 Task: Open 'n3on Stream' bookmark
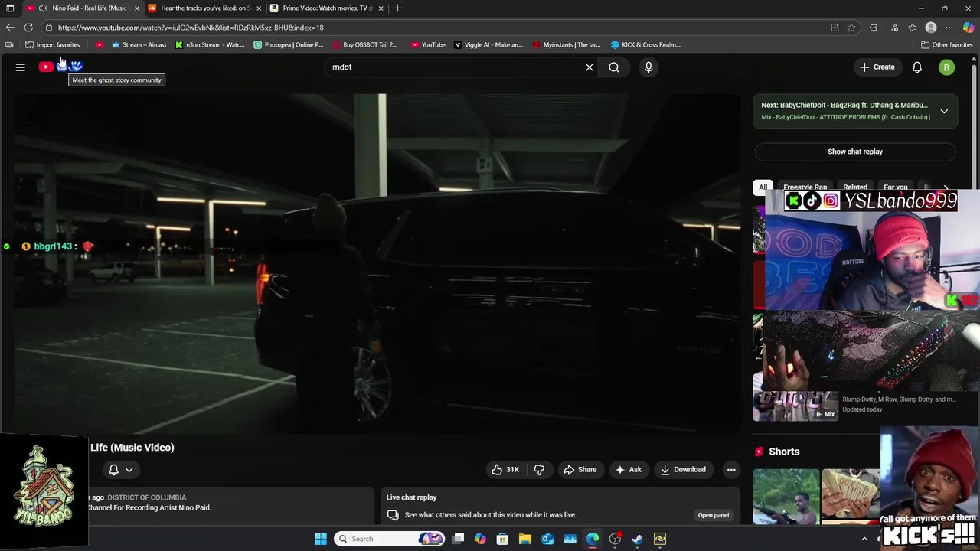[209, 44]
